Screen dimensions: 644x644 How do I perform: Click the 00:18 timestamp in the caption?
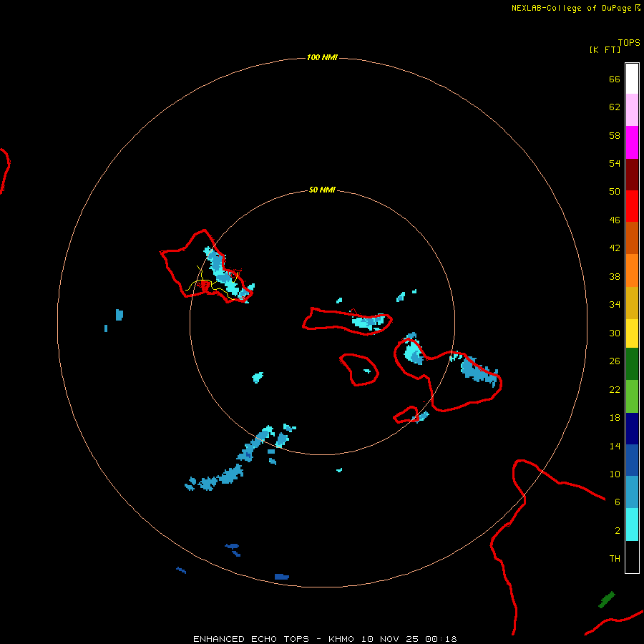(x=441, y=639)
